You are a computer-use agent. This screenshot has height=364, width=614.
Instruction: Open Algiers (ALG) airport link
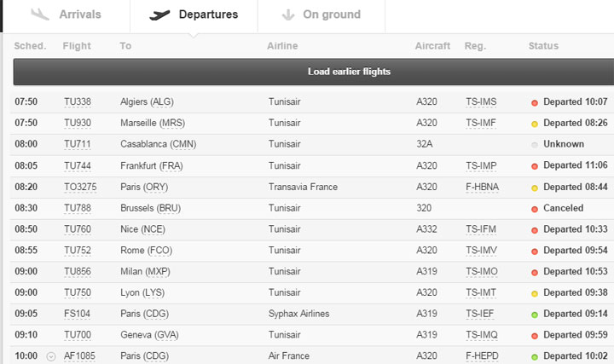[147, 102]
